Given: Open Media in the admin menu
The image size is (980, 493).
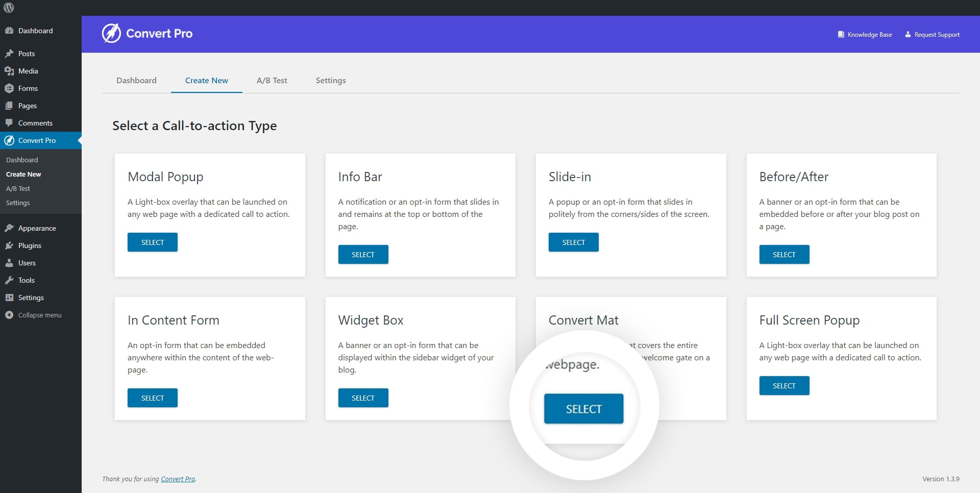Looking at the screenshot, I should (28, 71).
